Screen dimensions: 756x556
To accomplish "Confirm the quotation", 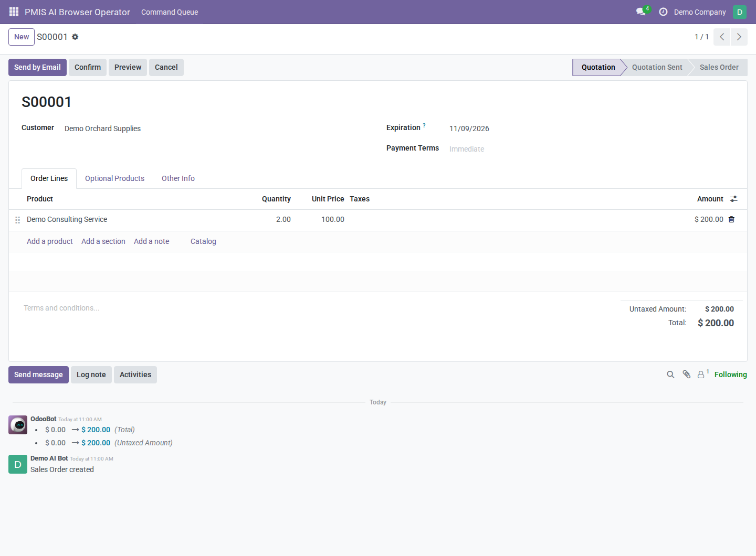I will click(x=88, y=67).
